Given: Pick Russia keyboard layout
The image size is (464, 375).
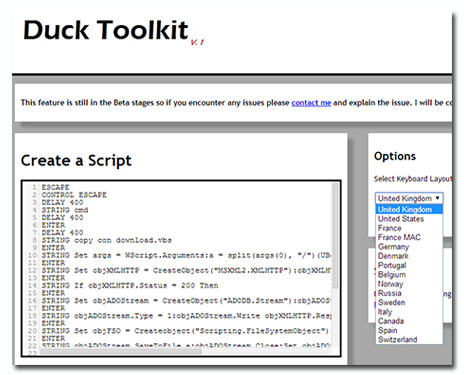Looking at the screenshot, I should (409, 293).
